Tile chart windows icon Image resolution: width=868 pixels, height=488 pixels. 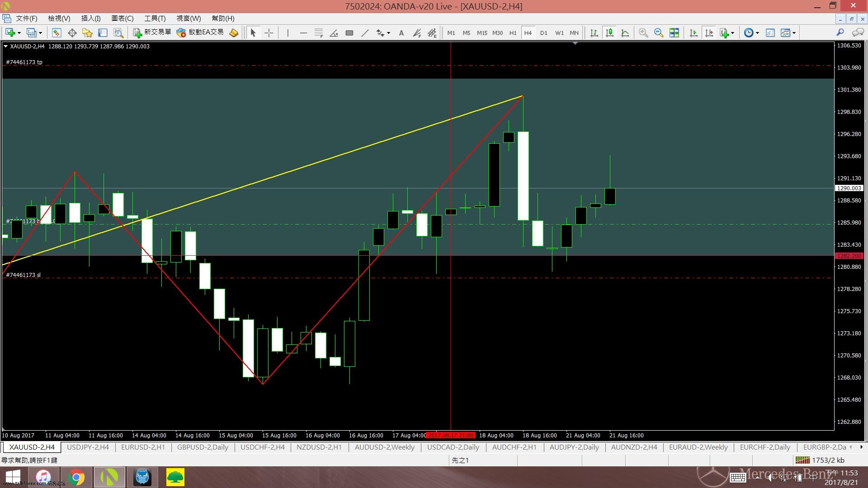coord(674,33)
